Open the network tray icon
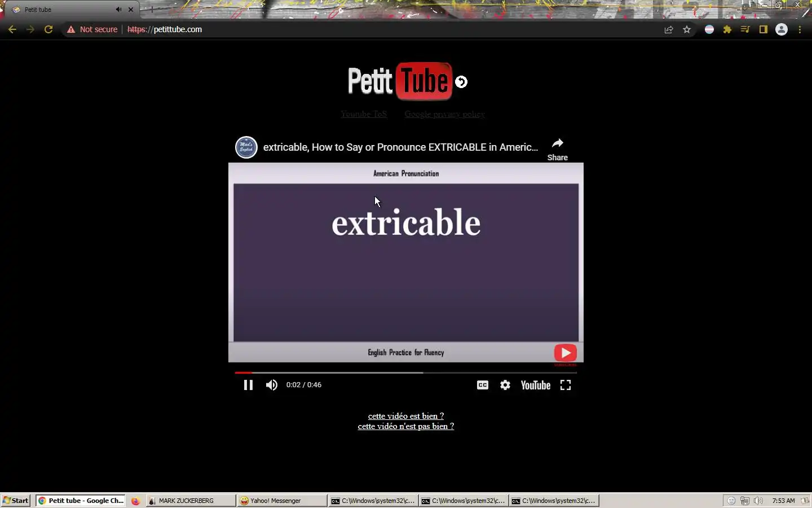Viewport: 812px width, 508px height. (x=745, y=501)
